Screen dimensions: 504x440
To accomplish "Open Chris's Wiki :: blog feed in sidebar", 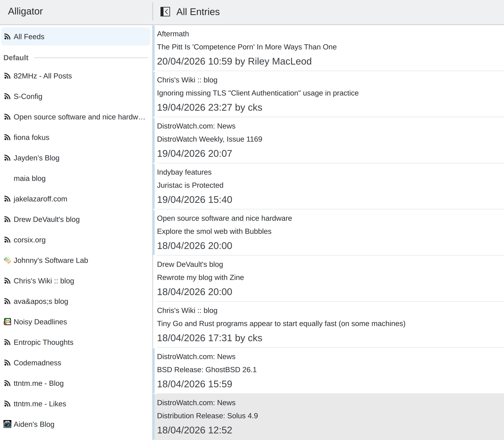I will point(76,281).
